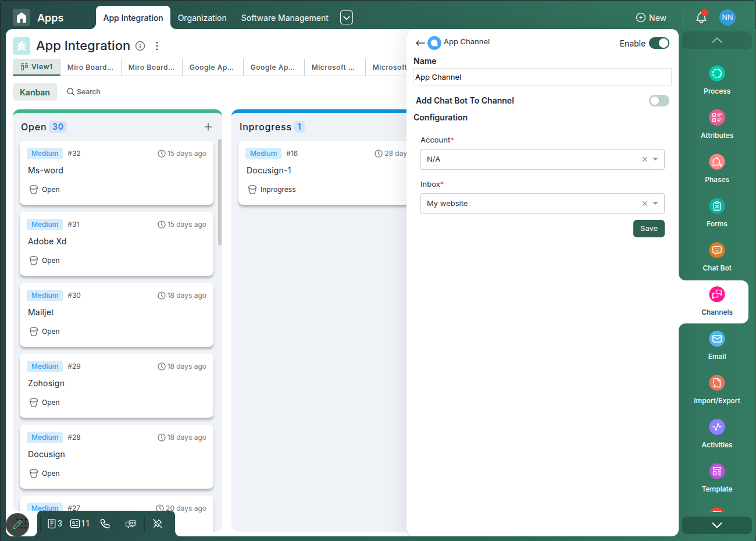
Task: Open the more tabs dropdown after Software Management
Action: coord(347,17)
